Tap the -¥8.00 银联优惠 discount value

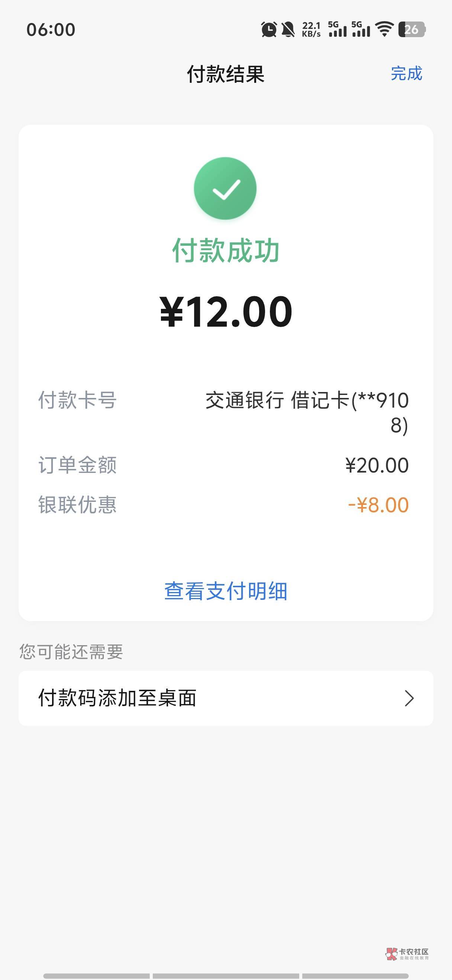coord(378,505)
